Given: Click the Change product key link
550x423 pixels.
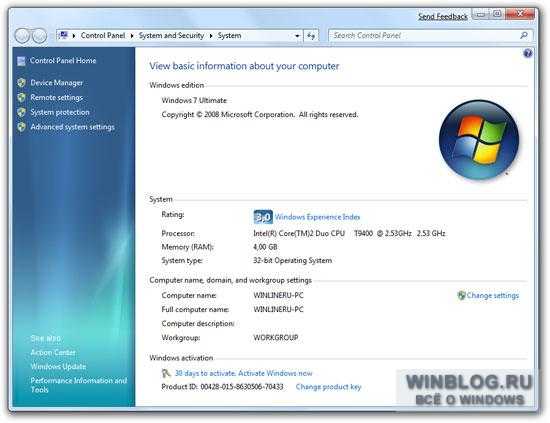Looking at the screenshot, I should tap(328, 387).
